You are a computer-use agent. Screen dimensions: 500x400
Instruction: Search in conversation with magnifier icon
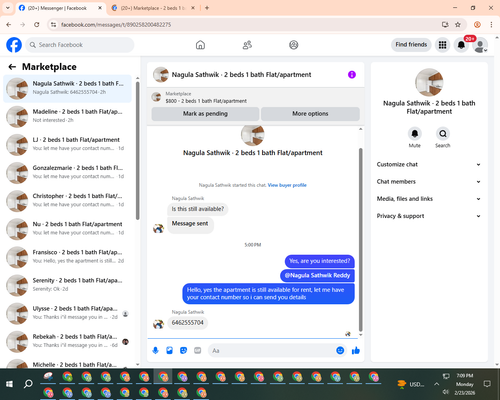click(443, 134)
